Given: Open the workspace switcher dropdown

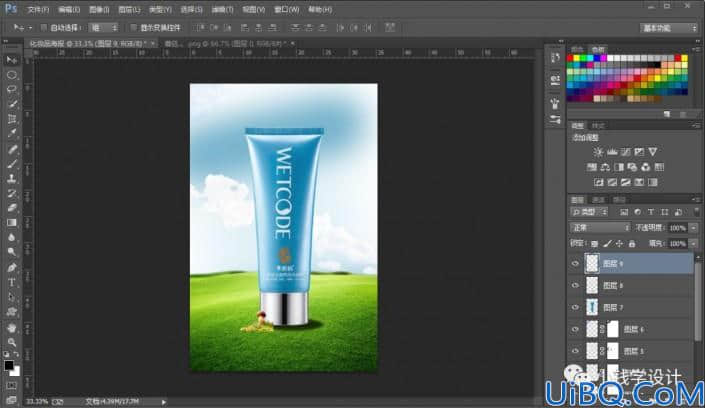Looking at the screenshot, I should tap(669, 28).
